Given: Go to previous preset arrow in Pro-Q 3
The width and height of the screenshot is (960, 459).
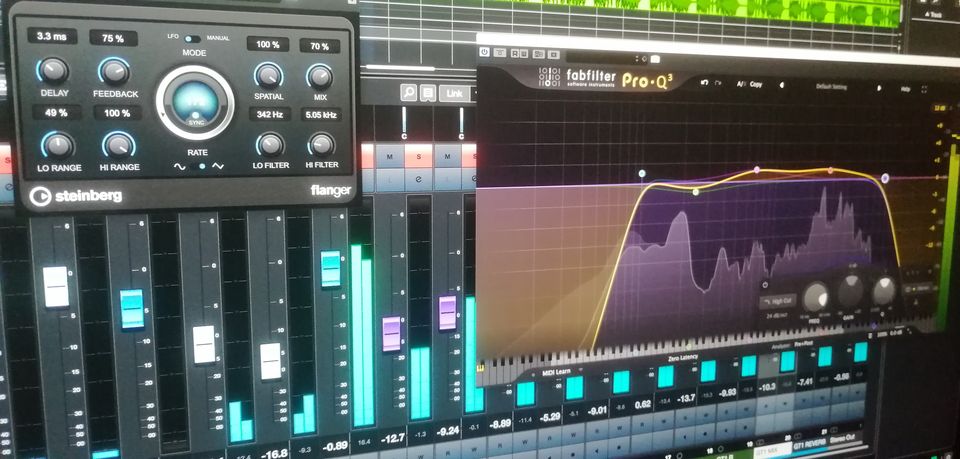Looking at the screenshot, I should 782,85.
